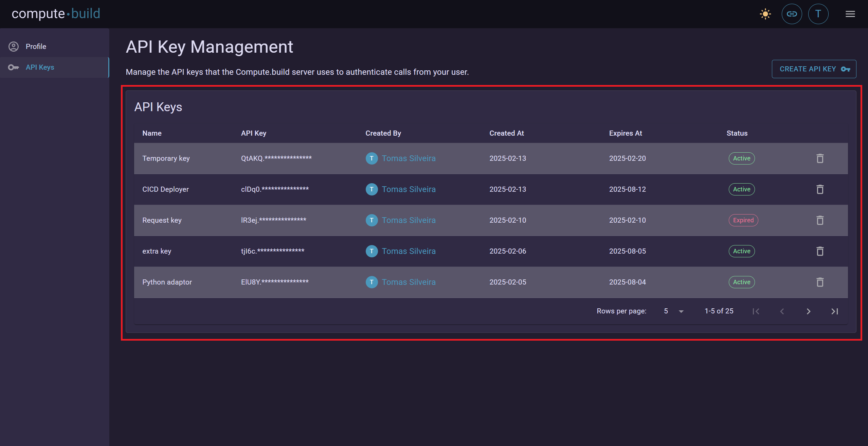Delete the Temporary key using its trash icon
The image size is (868, 446).
(x=820, y=158)
